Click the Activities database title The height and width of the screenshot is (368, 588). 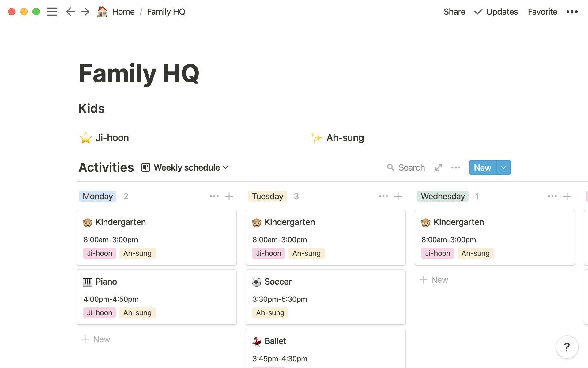[106, 167]
